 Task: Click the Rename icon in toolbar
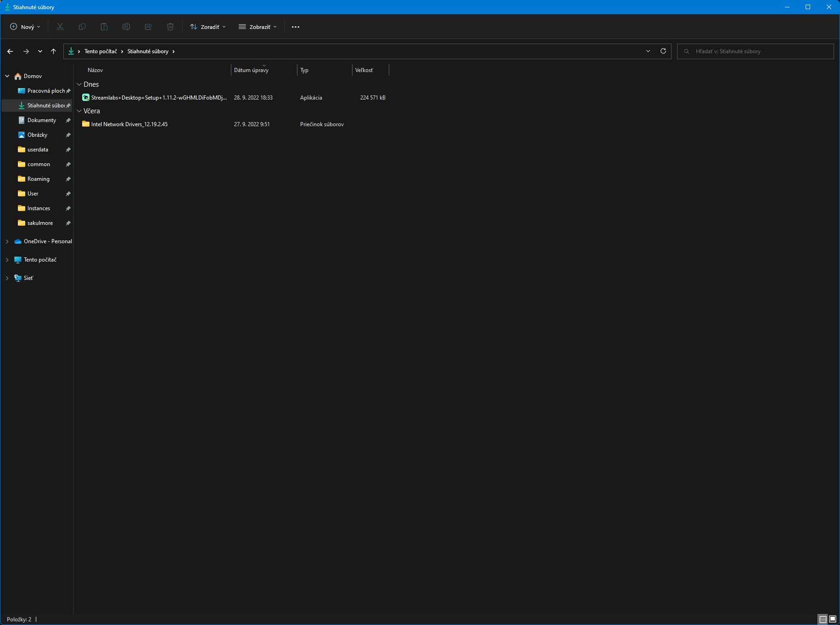(x=126, y=27)
